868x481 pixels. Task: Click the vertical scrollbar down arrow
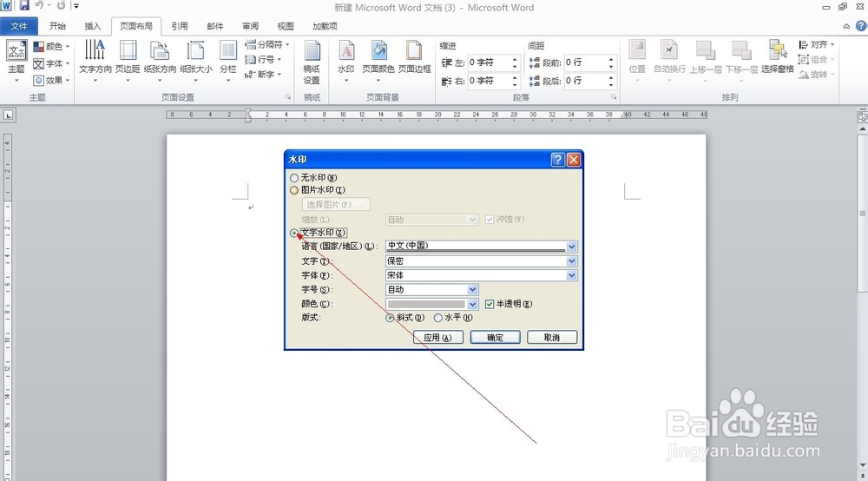(863, 465)
